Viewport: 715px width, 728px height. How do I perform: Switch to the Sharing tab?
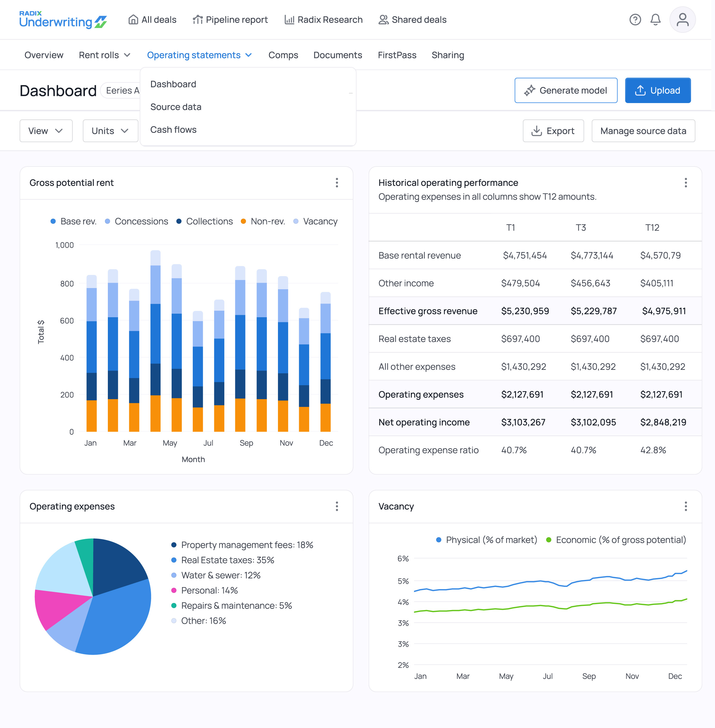click(448, 55)
